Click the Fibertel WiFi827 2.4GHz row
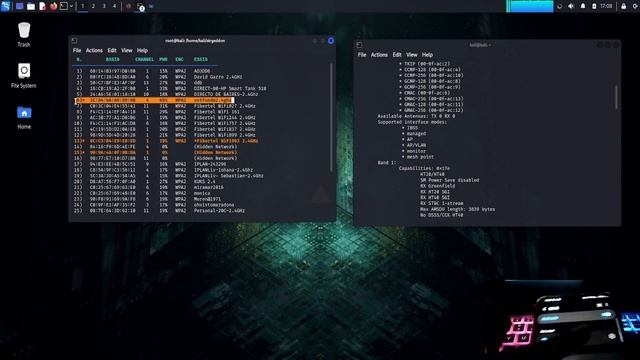 tap(166, 106)
